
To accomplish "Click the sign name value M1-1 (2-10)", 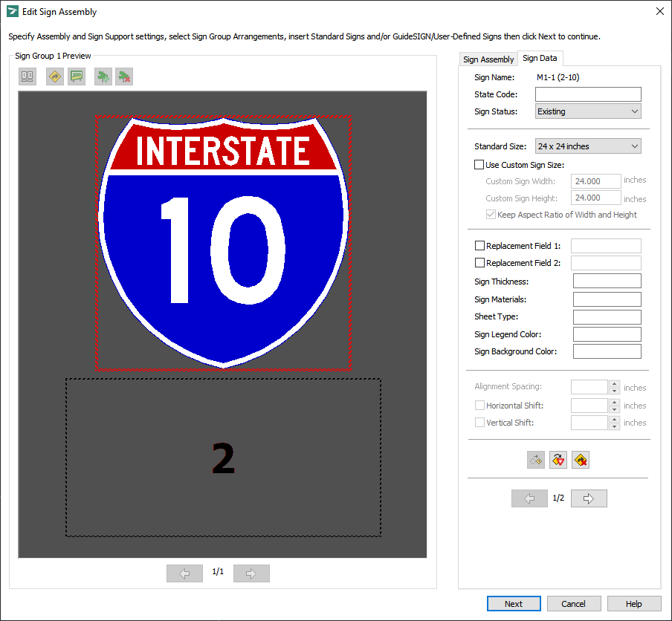I will [x=558, y=77].
